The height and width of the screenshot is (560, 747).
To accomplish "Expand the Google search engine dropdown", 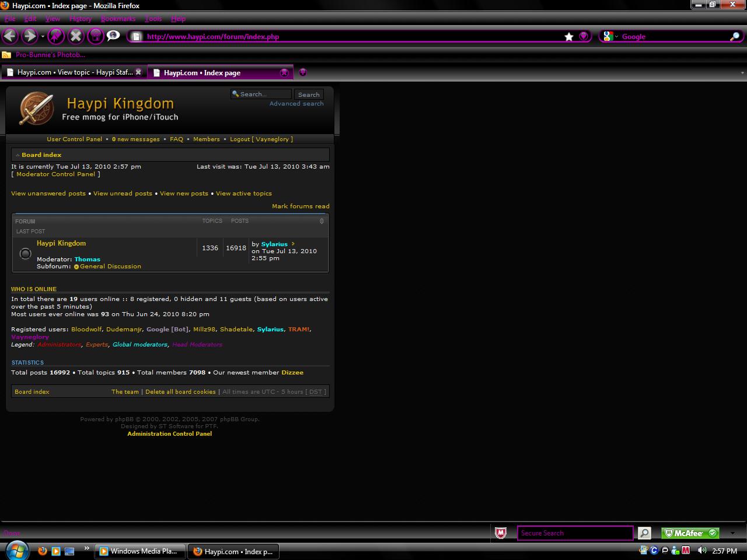I will [x=610, y=37].
